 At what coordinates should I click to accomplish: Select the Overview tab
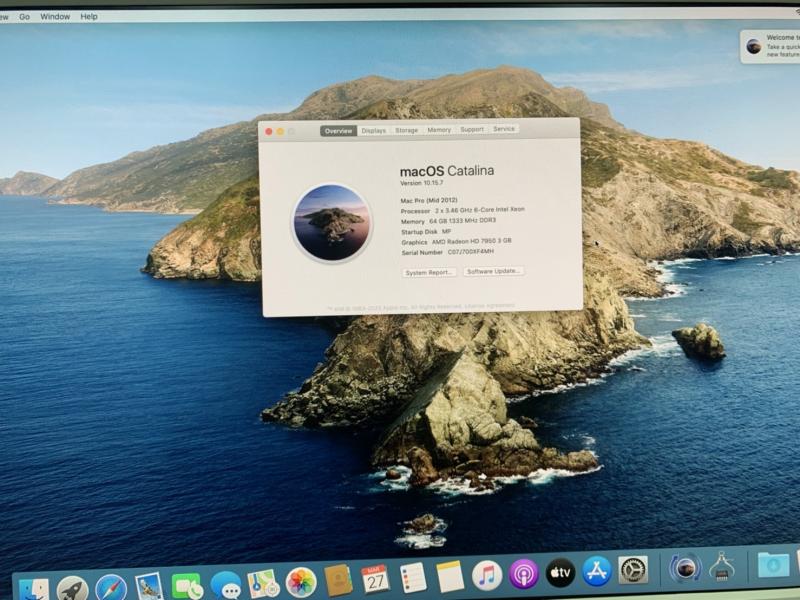point(338,131)
